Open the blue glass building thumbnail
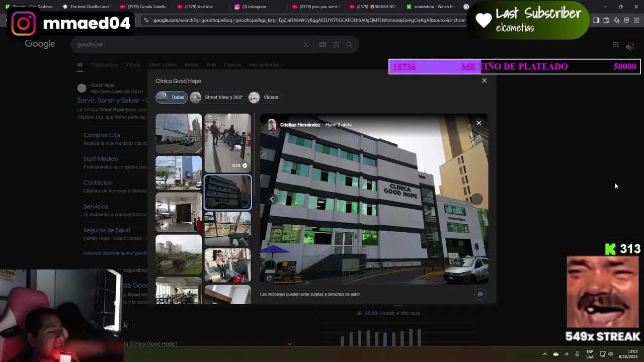 (x=179, y=172)
